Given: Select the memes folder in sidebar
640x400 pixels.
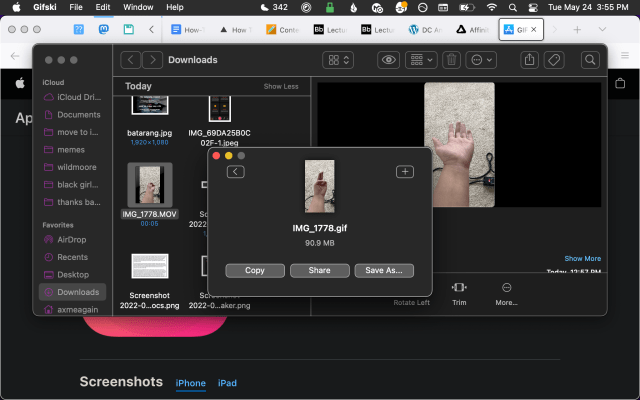Looking at the screenshot, I should coord(73,150).
